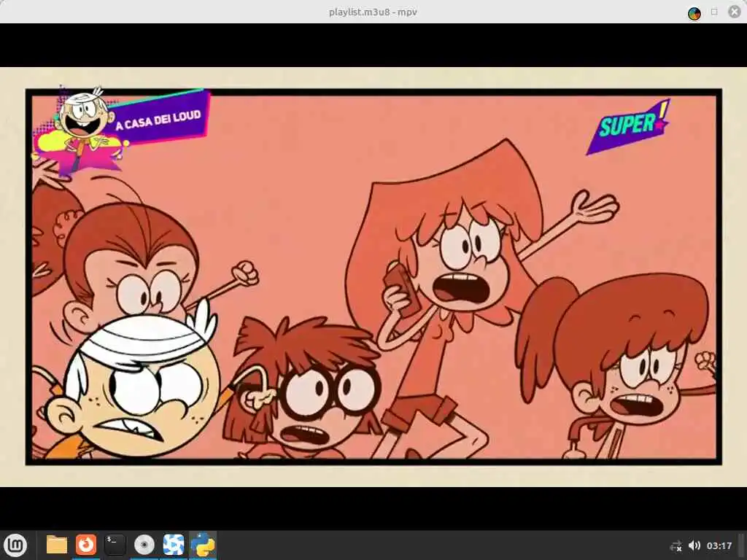
Task: Open the Linux Mint start menu
Action: point(15,545)
